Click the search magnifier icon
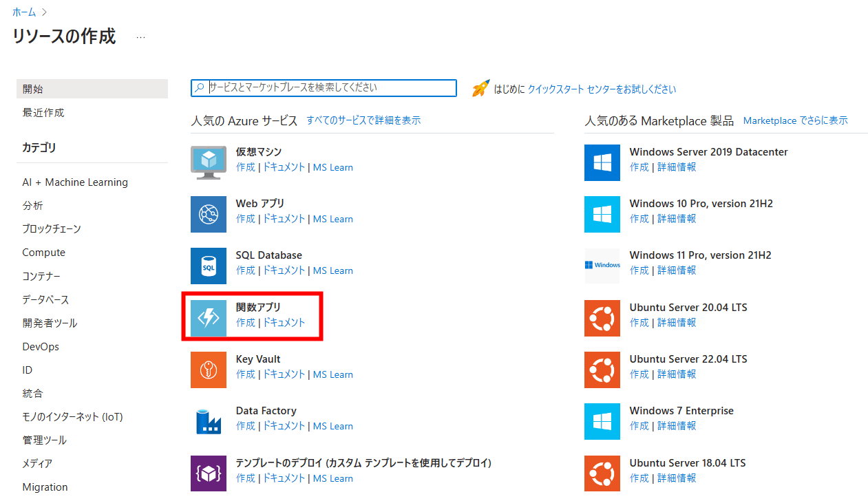Image resolution: width=868 pixels, height=501 pixels. (x=200, y=87)
